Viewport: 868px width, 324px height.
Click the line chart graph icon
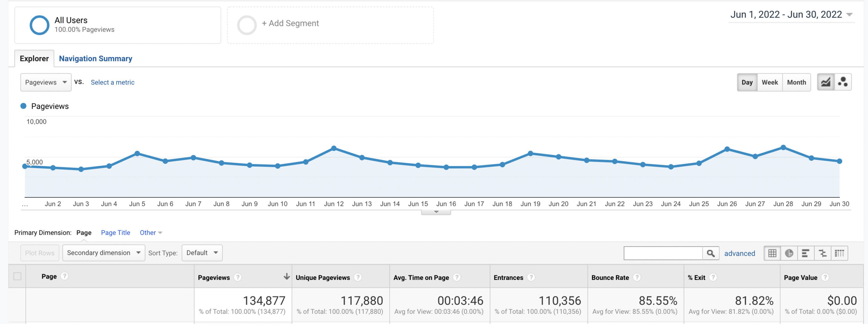tap(826, 82)
